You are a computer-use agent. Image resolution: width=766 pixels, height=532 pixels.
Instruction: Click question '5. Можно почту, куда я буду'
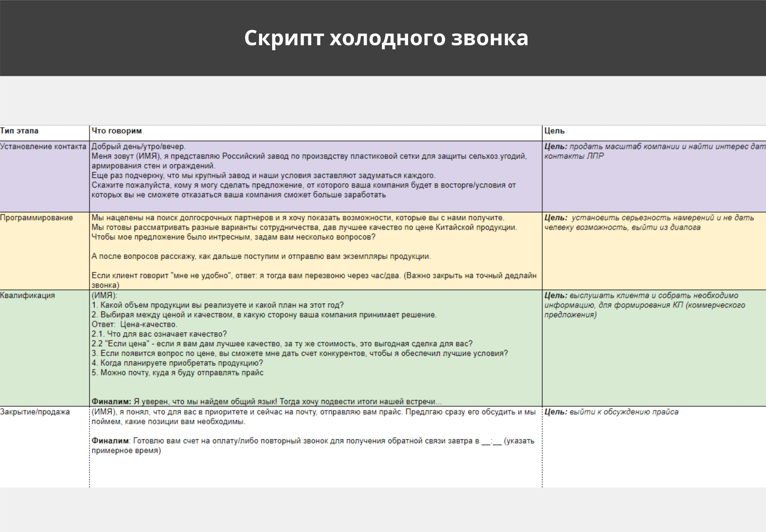pyautogui.click(x=178, y=373)
